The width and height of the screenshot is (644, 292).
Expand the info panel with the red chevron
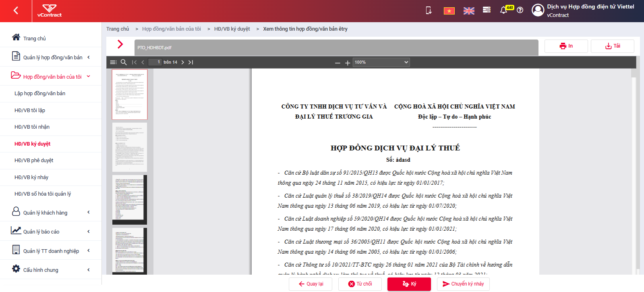(120, 44)
